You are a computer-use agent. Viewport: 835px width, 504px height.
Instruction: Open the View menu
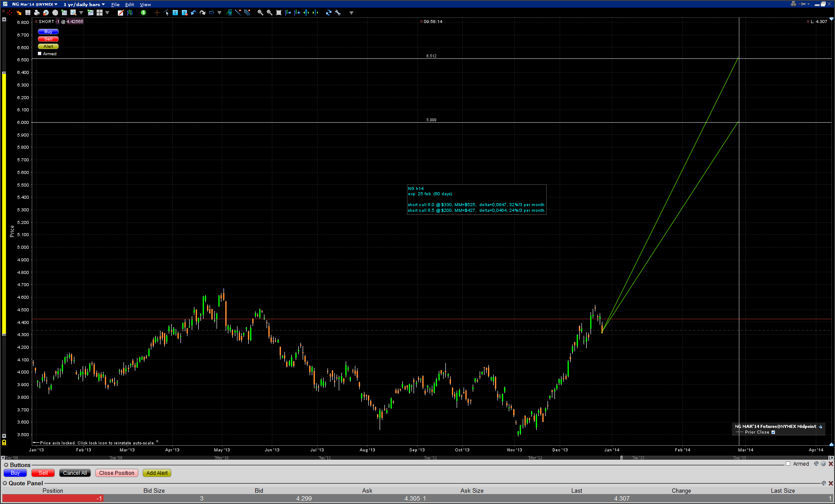click(145, 4)
